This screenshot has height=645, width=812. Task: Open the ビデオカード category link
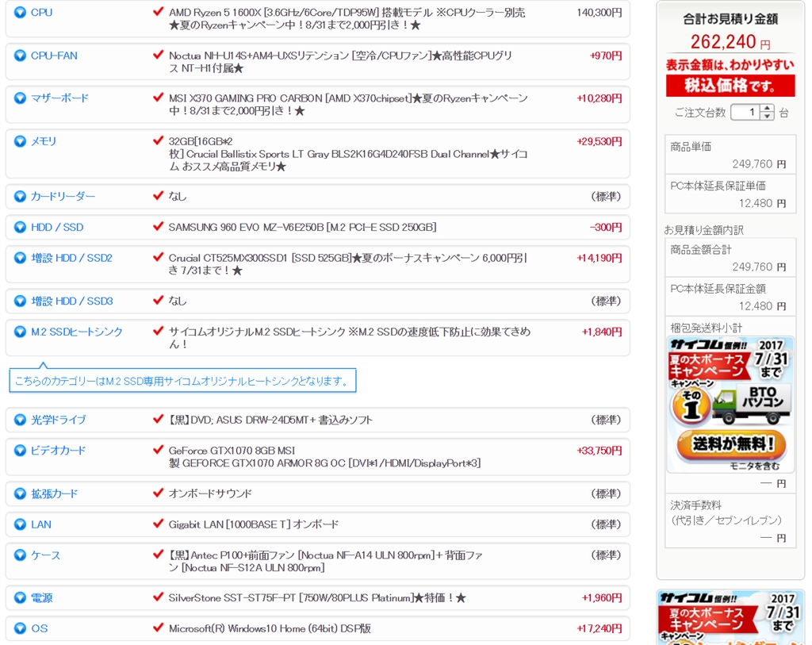[58, 450]
